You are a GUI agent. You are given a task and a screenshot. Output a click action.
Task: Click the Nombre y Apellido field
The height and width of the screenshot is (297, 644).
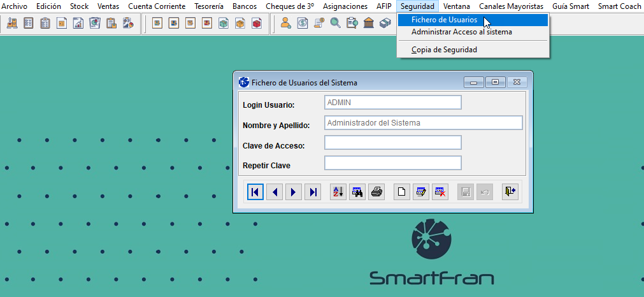click(424, 122)
